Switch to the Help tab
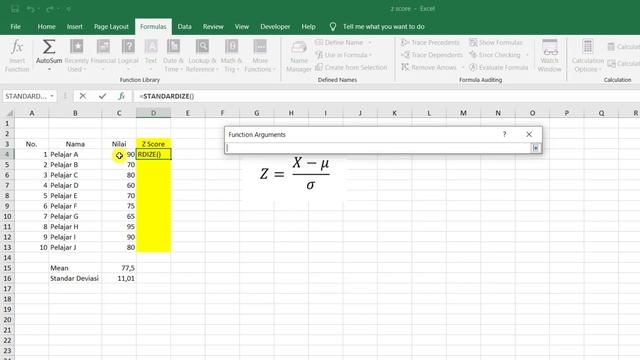Screen dimensions: 640x360 pos(309,27)
